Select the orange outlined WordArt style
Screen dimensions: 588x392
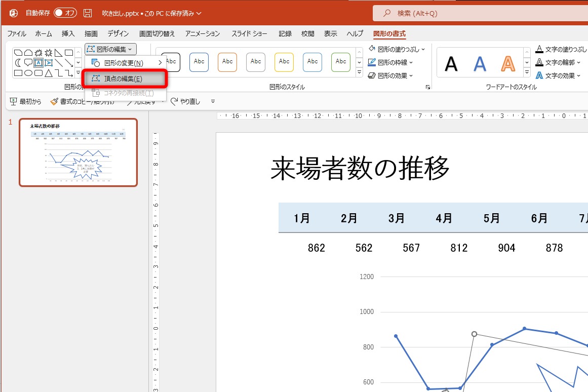508,63
